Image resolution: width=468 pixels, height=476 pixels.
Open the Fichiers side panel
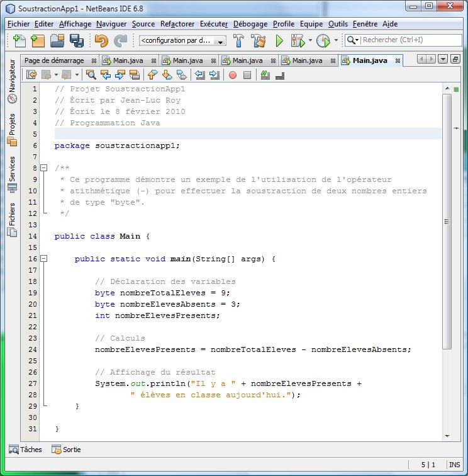click(12, 220)
